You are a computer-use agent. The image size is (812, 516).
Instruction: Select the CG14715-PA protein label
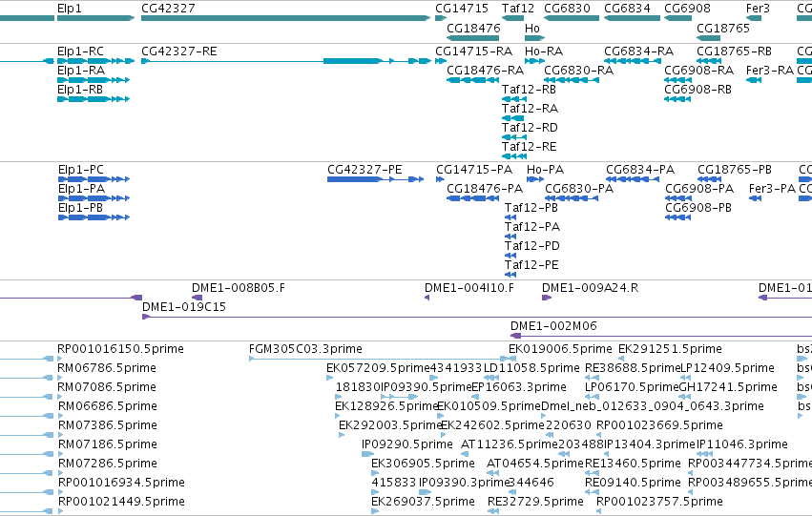[474, 170]
